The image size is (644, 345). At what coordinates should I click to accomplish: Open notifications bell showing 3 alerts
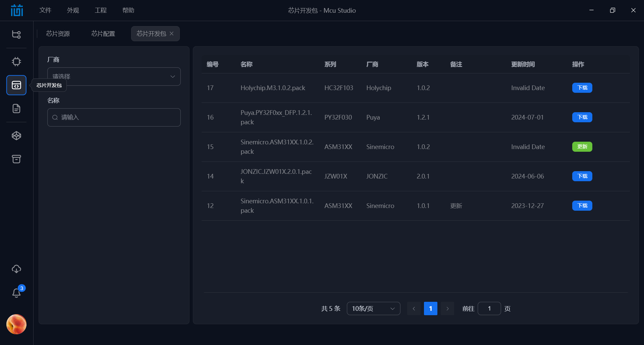(16, 292)
